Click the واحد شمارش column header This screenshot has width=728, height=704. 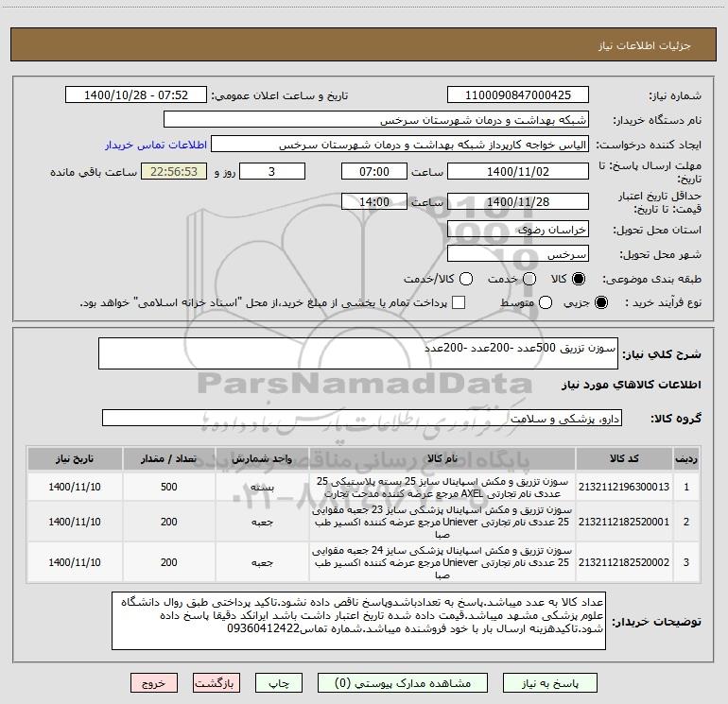(x=262, y=458)
